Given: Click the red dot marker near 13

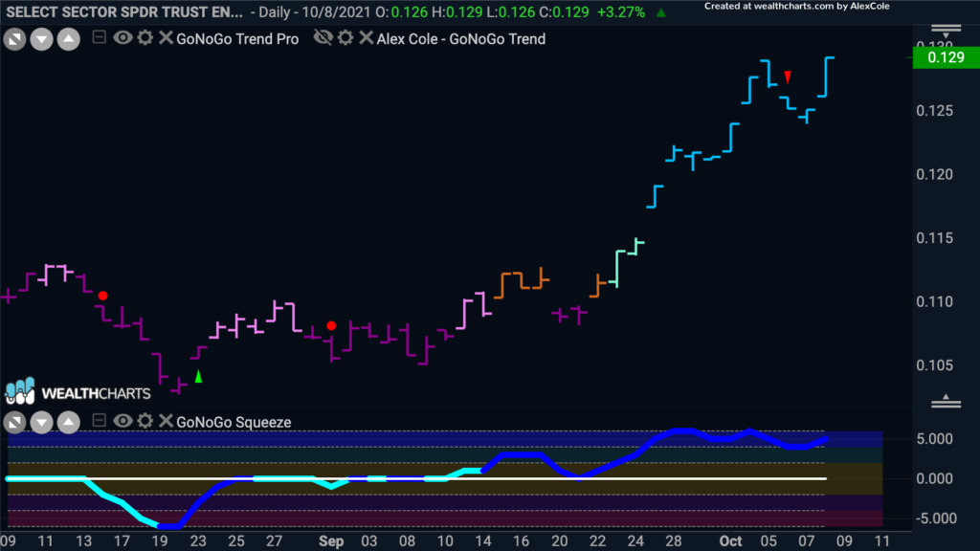Looking at the screenshot, I should click(x=103, y=296).
